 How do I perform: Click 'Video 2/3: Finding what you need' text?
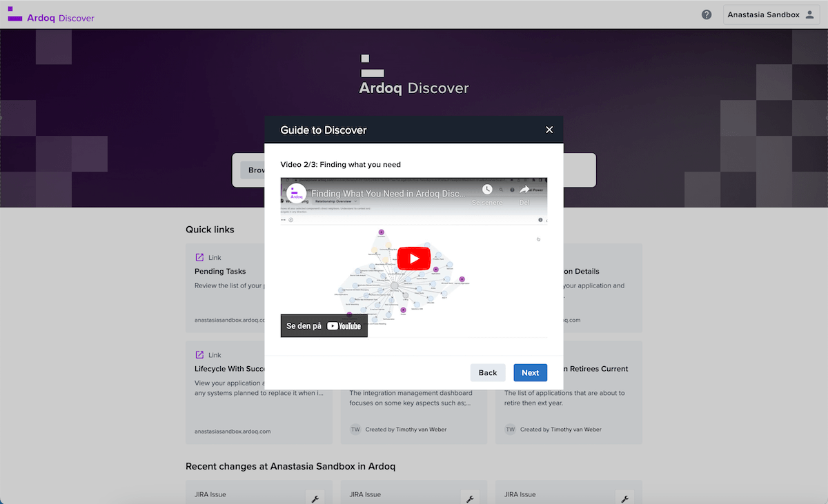click(341, 165)
